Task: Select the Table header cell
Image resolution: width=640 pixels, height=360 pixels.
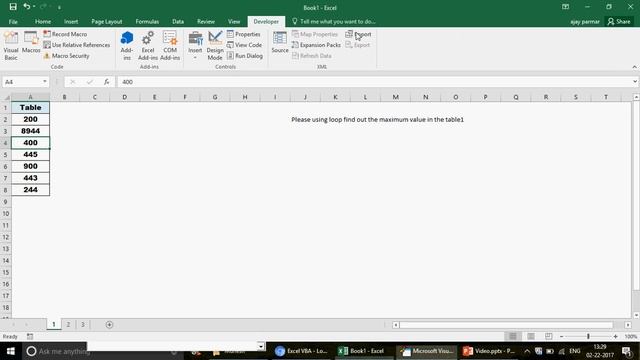Action: tap(31, 107)
